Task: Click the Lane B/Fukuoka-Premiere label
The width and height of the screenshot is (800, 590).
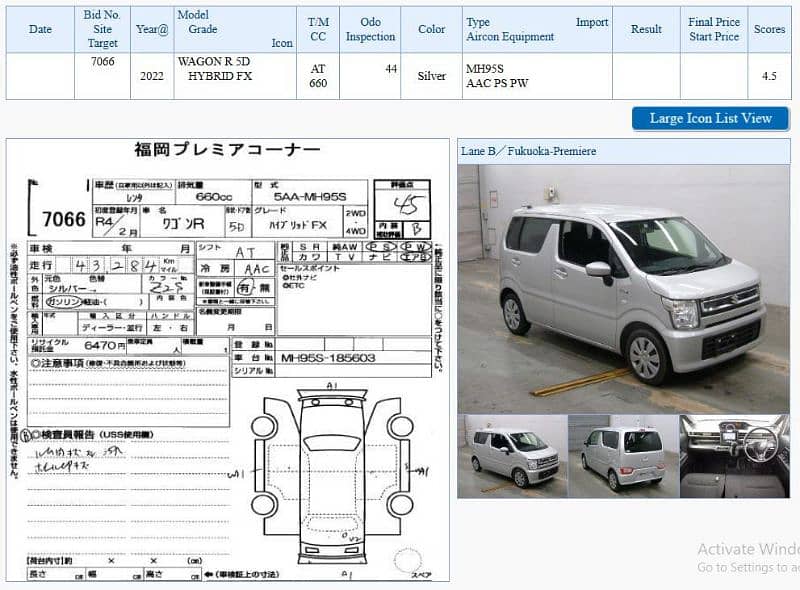Action: tap(529, 151)
